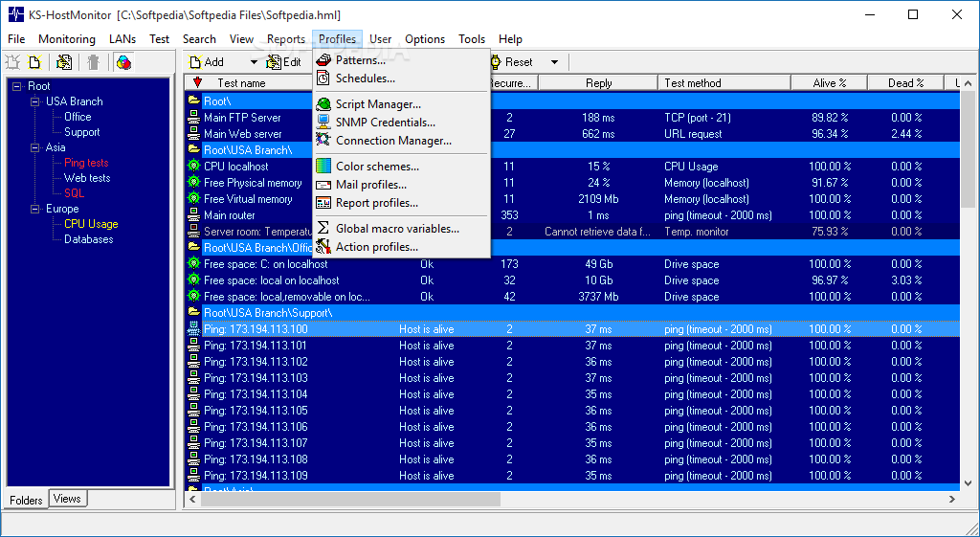Select the Web tests folder

click(x=87, y=178)
